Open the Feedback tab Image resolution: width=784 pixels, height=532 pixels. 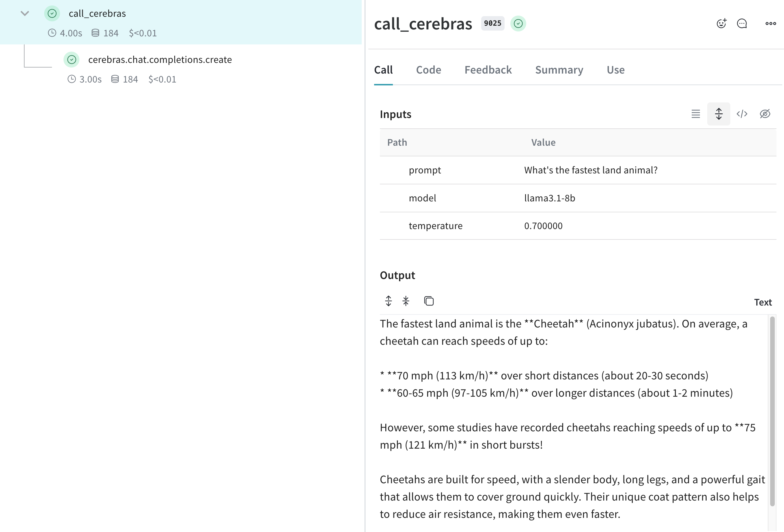click(x=488, y=70)
